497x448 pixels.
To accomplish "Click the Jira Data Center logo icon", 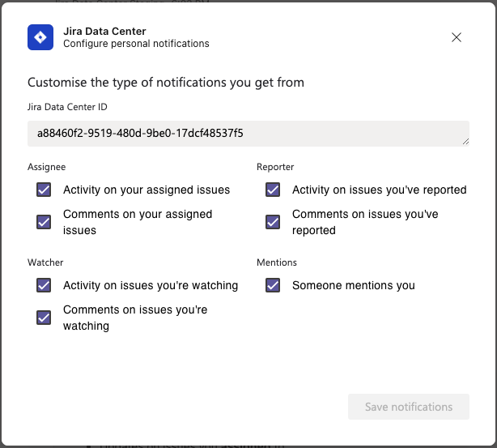I will [x=40, y=37].
